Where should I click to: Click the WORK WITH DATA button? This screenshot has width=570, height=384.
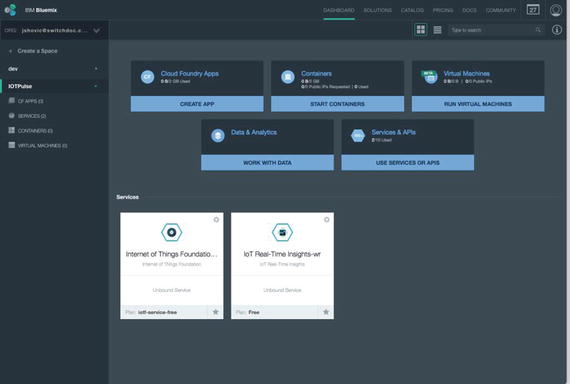click(267, 163)
